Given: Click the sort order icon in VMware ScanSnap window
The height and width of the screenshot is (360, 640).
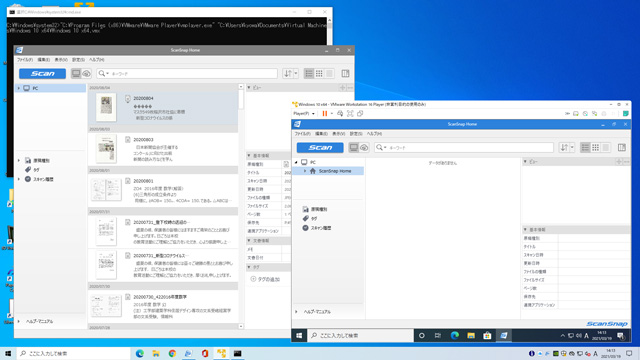Looking at the screenshot, I should (x=564, y=147).
